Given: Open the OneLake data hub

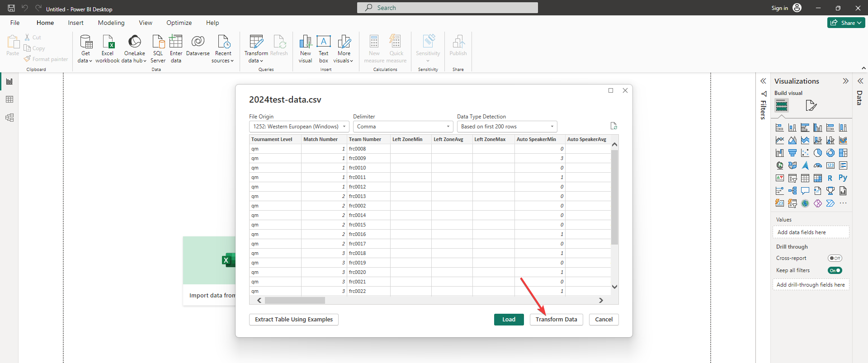Looking at the screenshot, I should (x=134, y=48).
